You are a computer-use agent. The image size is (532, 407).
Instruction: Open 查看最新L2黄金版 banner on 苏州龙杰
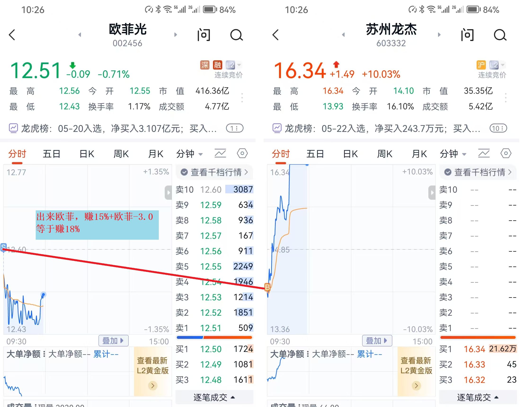pyautogui.click(x=416, y=372)
